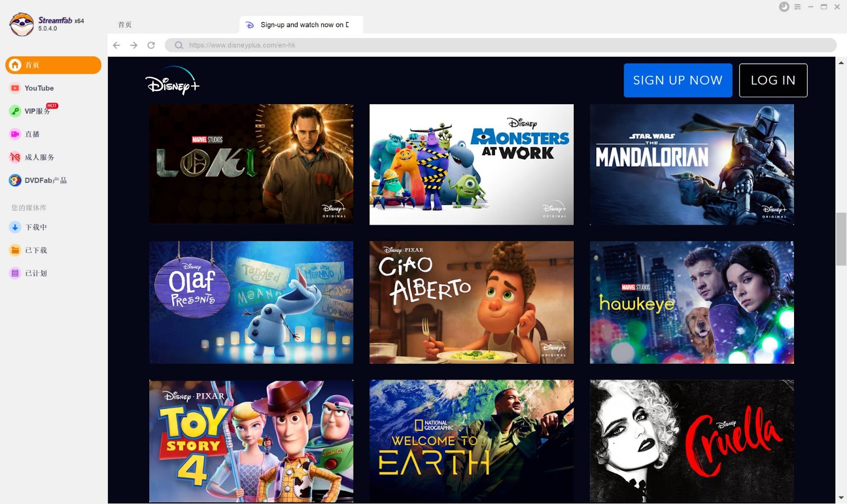Open the Ciao Alberto thumbnail
The width and height of the screenshot is (847, 504).
tap(472, 302)
